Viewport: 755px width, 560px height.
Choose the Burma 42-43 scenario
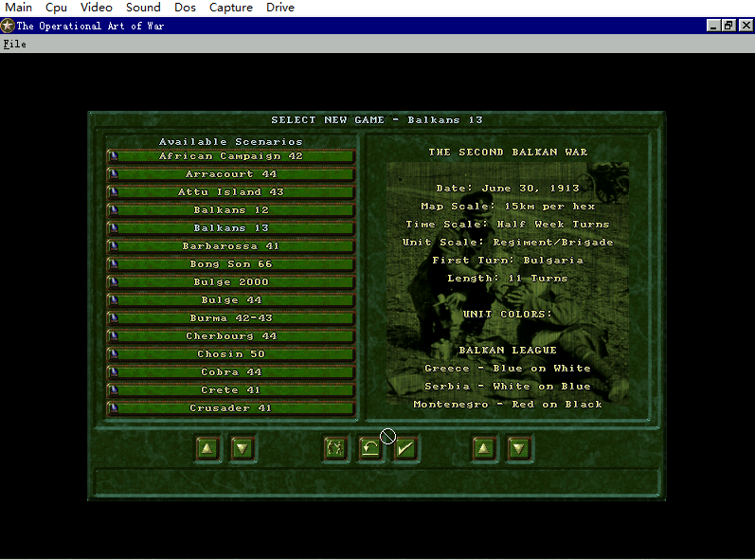point(231,317)
